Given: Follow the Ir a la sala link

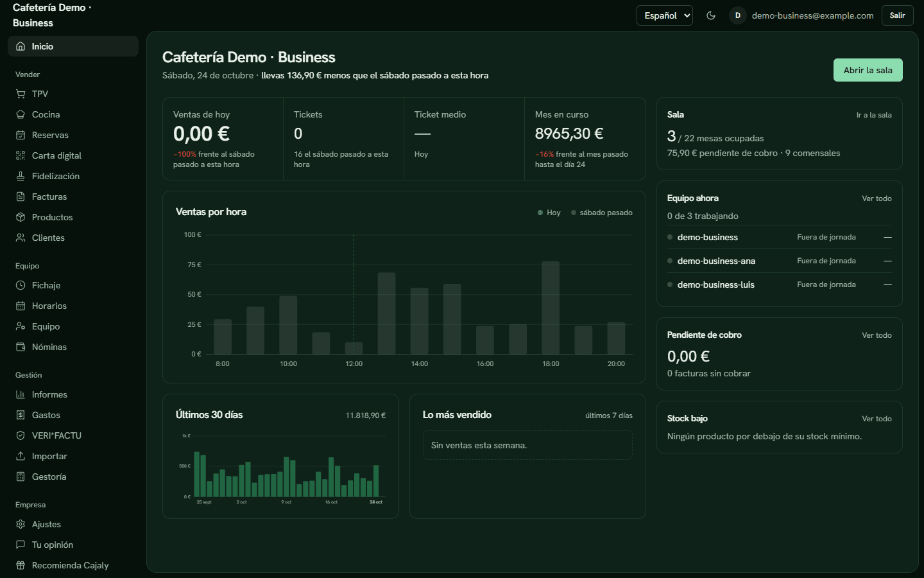Looking at the screenshot, I should click(874, 115).
